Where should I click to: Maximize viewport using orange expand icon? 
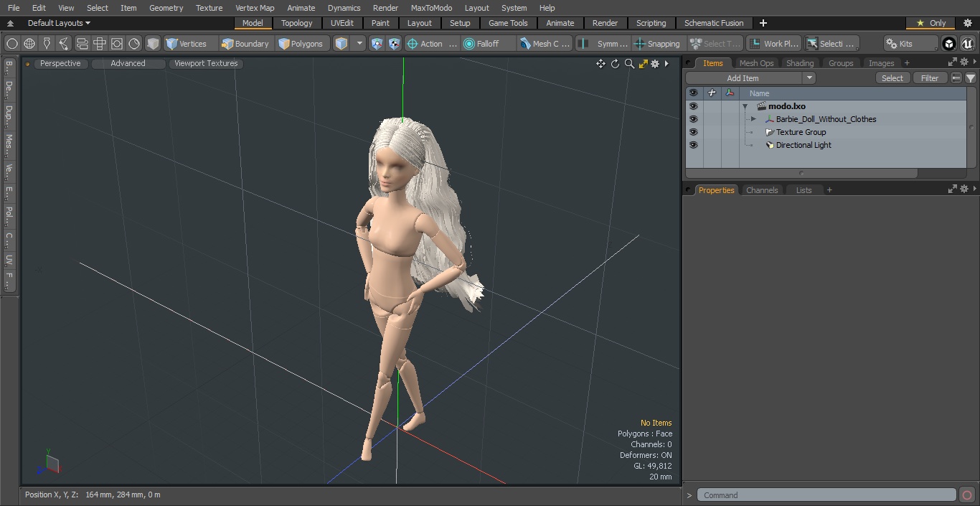(x=643, y=64)
